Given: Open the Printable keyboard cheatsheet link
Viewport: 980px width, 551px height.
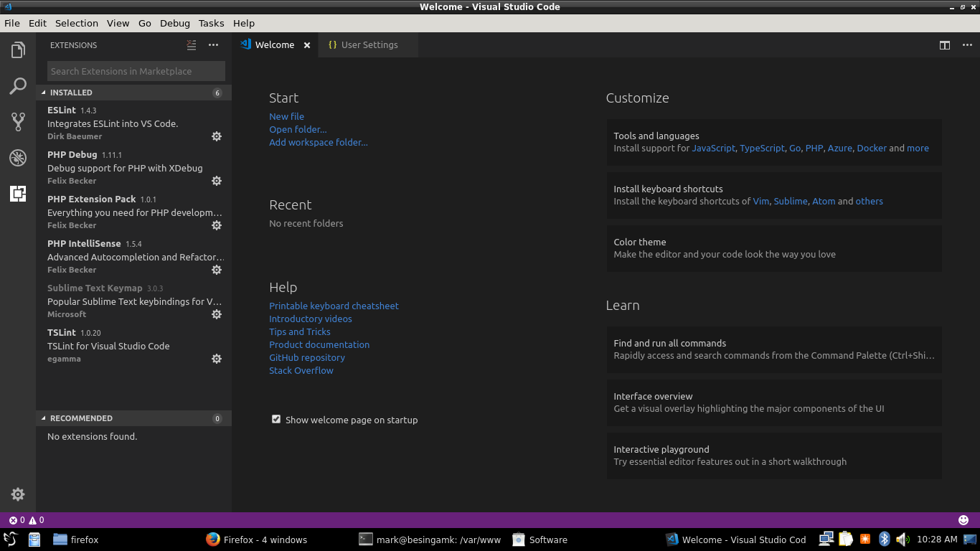Looking at the screenshot, I should click(x=334, y=306).
